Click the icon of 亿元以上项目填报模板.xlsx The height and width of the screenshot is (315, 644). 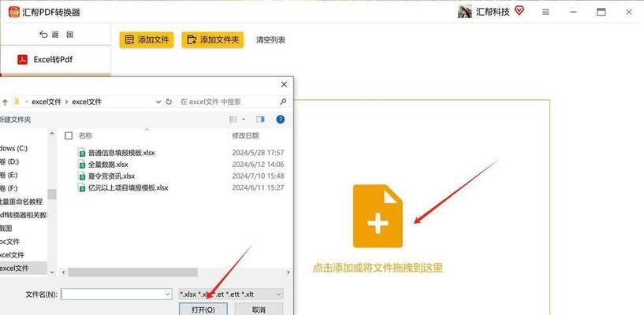[82, 188]
